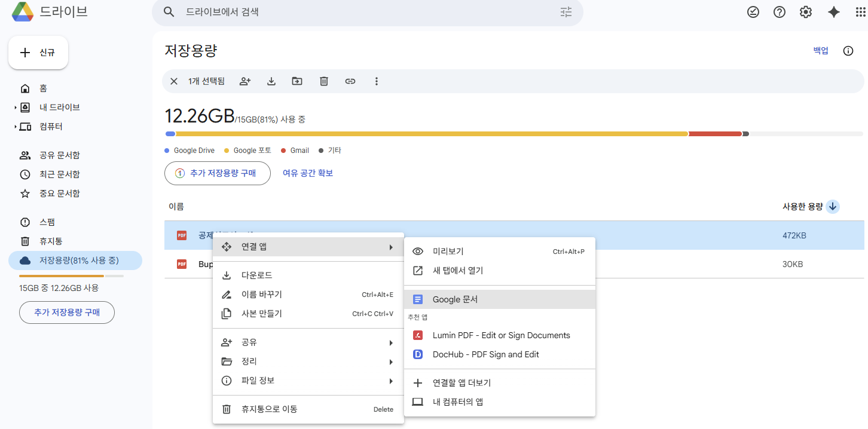Image resolution: width=868 pixels, height=429 pixels.
Task: Click the copy link toolbar icon
Action: [x=350, y=81]
